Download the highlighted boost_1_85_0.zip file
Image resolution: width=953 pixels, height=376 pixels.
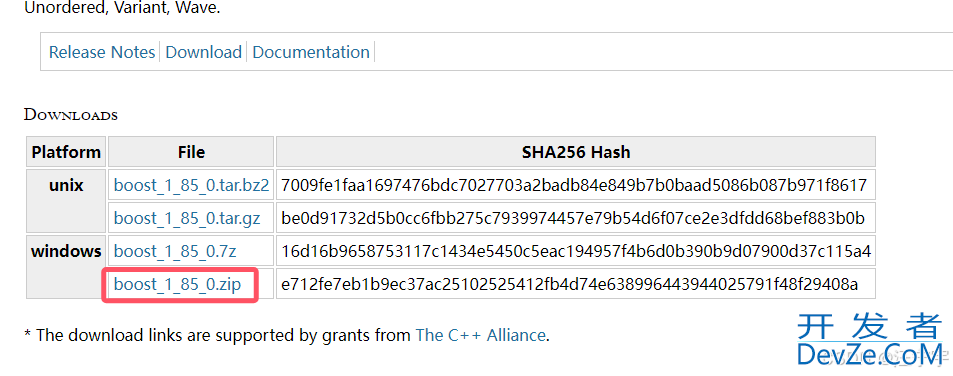[x=177, y=284]
